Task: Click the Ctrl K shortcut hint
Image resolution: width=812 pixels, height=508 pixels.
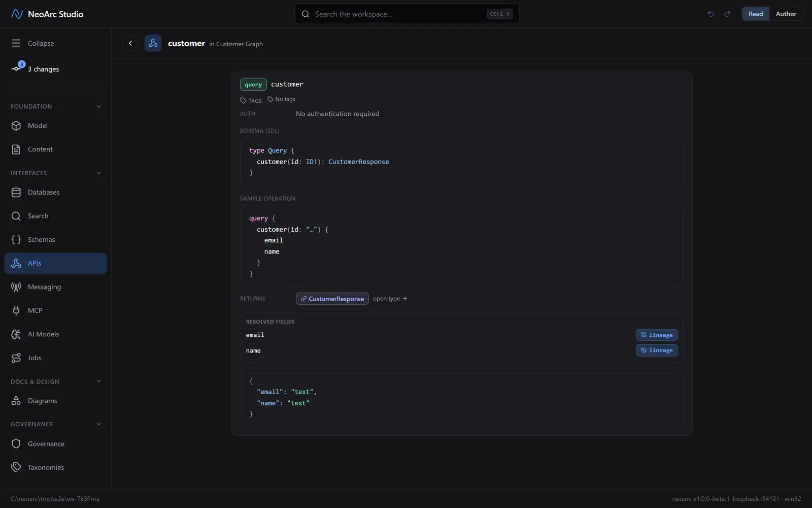Action: [500, 14]
